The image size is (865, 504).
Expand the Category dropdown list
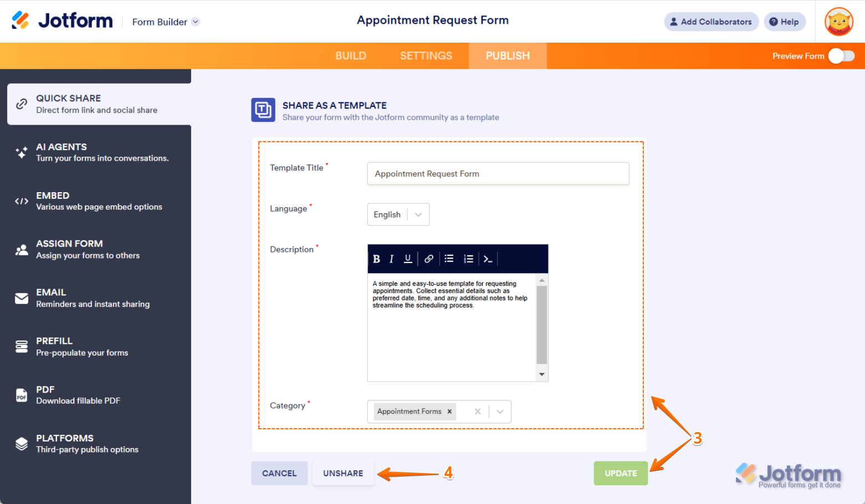point(500,412)
